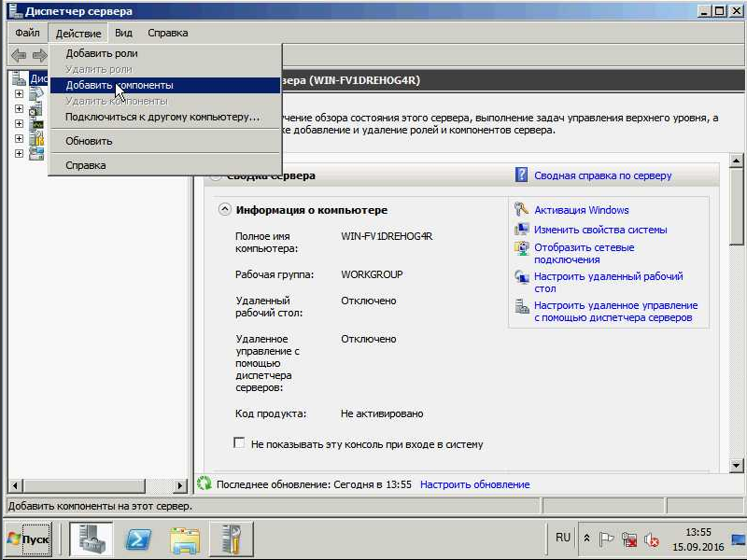Image resolution: width=747 pixels, height=560 pixels.
Task: Select the fourth tree node icon
Action: coord(36,138)
